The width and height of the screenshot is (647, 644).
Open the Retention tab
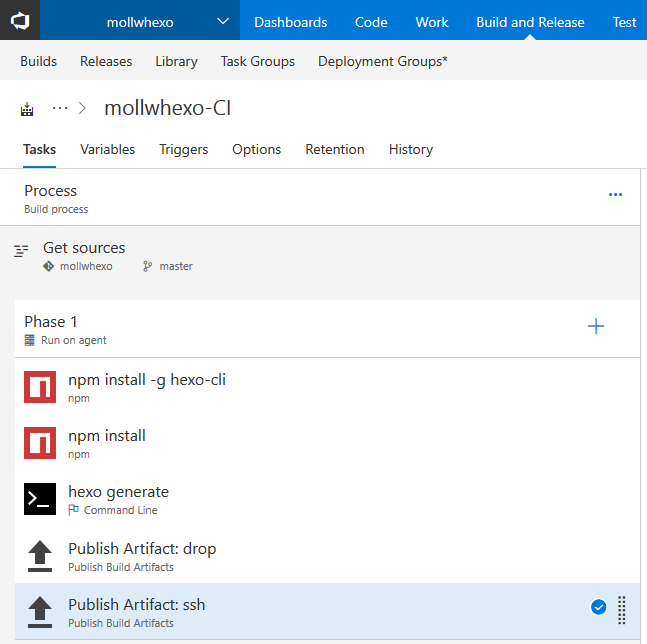coord(335,149)
